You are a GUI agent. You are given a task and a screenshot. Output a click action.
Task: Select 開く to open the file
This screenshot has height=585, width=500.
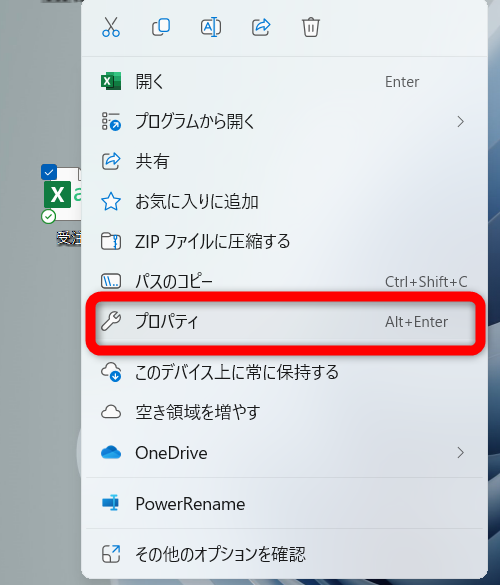pos(284,82)
